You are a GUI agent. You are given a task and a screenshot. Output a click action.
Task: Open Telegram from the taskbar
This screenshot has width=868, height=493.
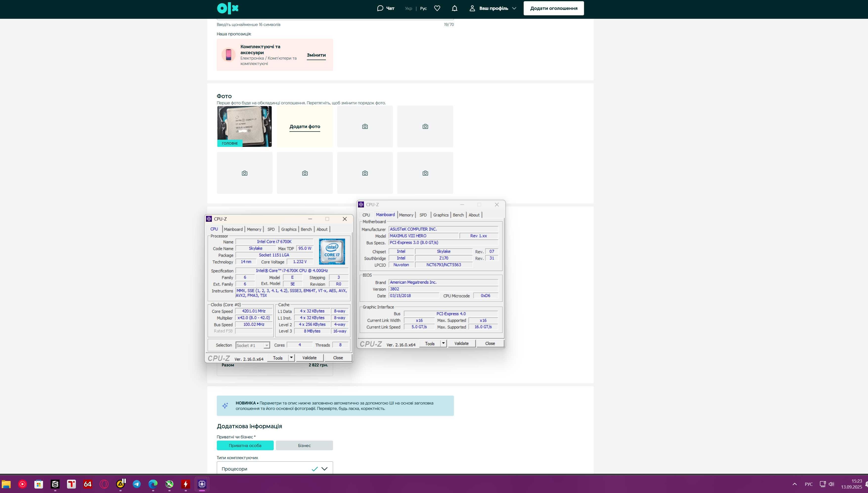tap(136, 484)
